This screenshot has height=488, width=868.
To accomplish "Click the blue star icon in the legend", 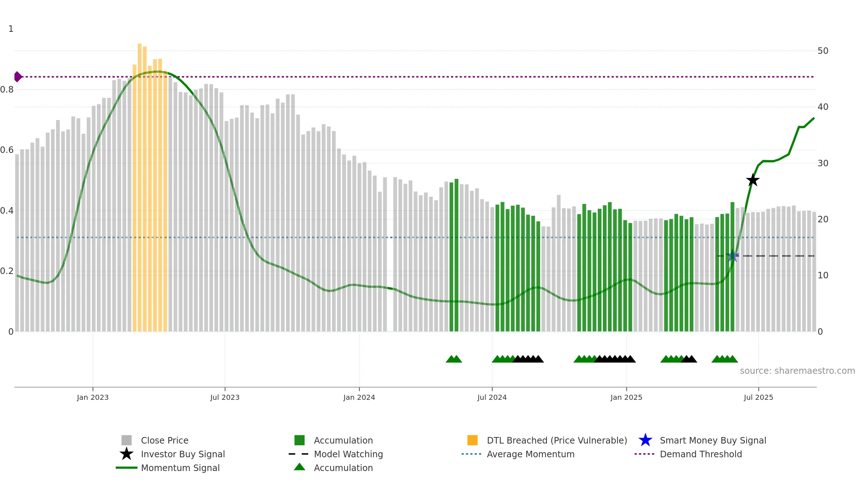I will pyautogui.click(x=645, y=440).
